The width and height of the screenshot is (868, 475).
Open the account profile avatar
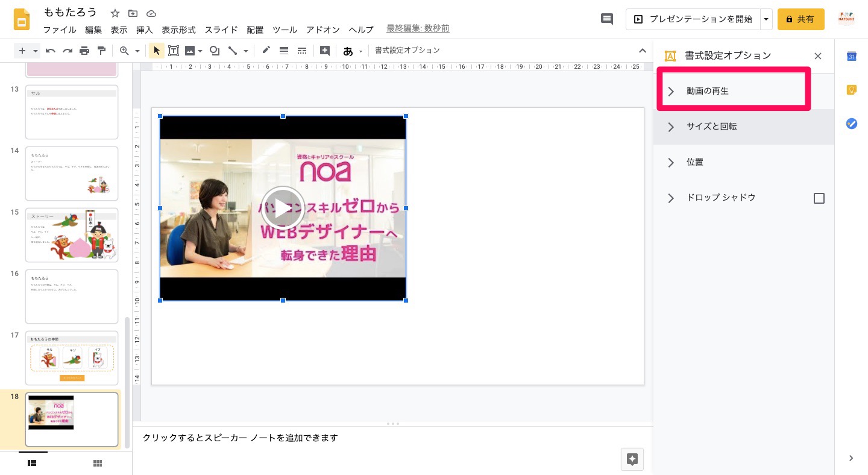point(846,19)
